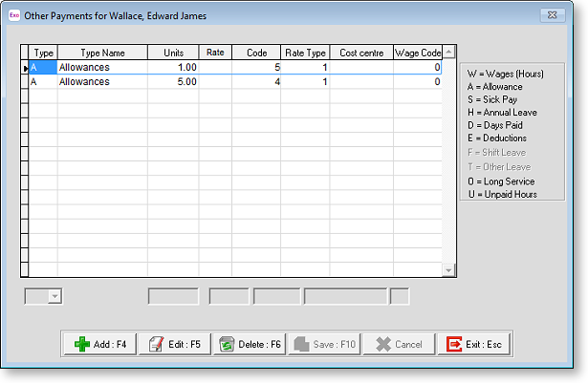Select the first Allowances row
The width and height of the screenshot is (588, 383).
click(x=102, y=68)
